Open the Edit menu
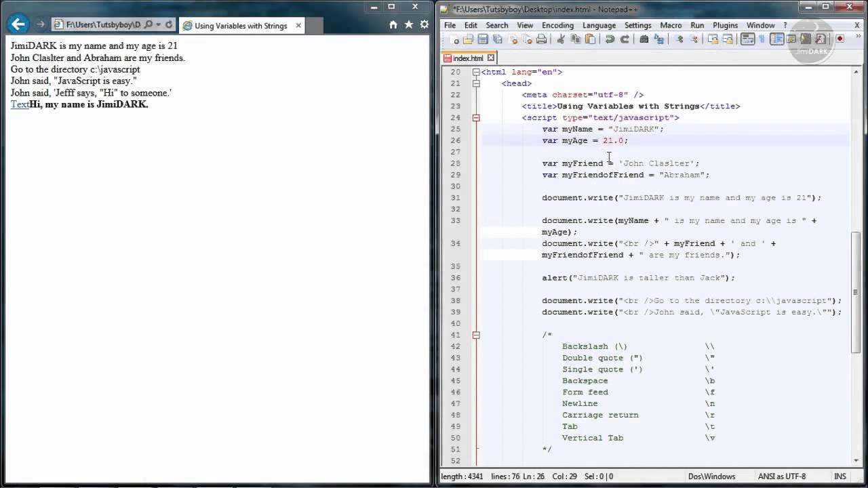 coord(471,25)
